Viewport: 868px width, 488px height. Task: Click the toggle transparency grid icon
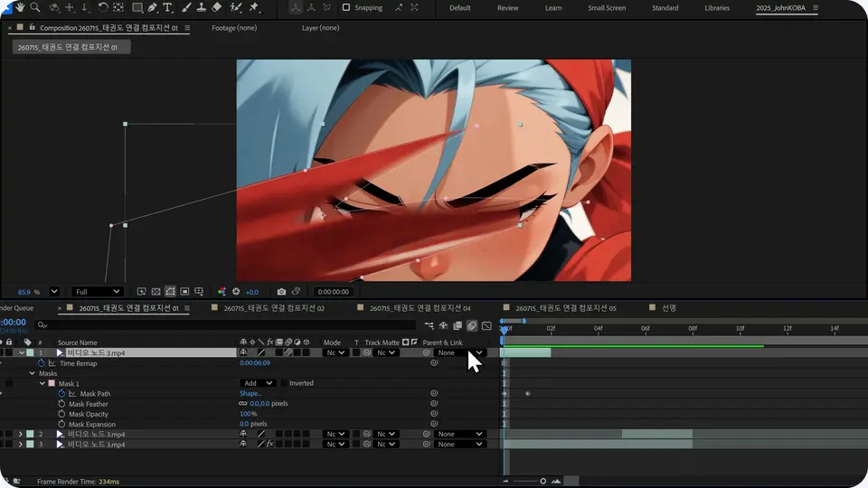pyautogui.click(x=156, y=292)
